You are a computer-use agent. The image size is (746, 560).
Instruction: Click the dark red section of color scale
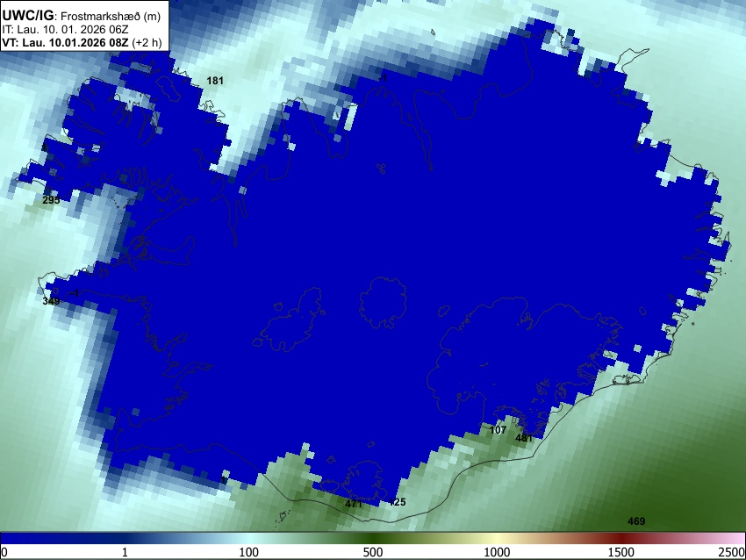point(621,538)
